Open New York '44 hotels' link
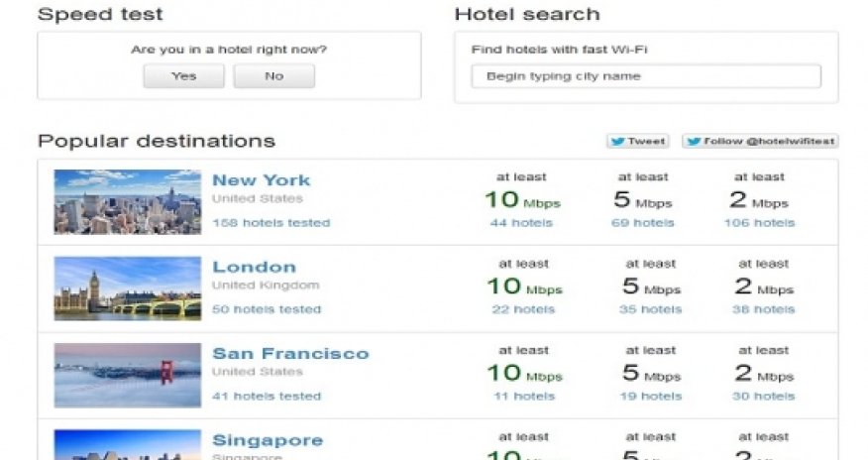This screenshot has width=868, height=460. [x=521, y=223]
